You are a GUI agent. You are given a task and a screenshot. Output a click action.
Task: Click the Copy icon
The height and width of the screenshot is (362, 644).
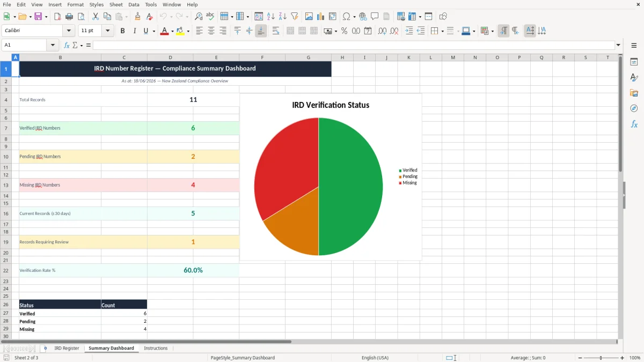[107, 17]
